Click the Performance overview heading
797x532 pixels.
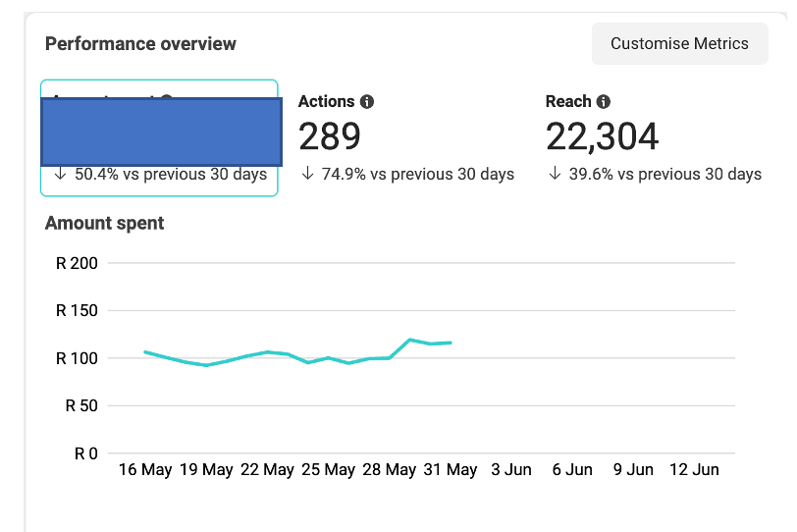pyautogui.click(x=140, y=44)
